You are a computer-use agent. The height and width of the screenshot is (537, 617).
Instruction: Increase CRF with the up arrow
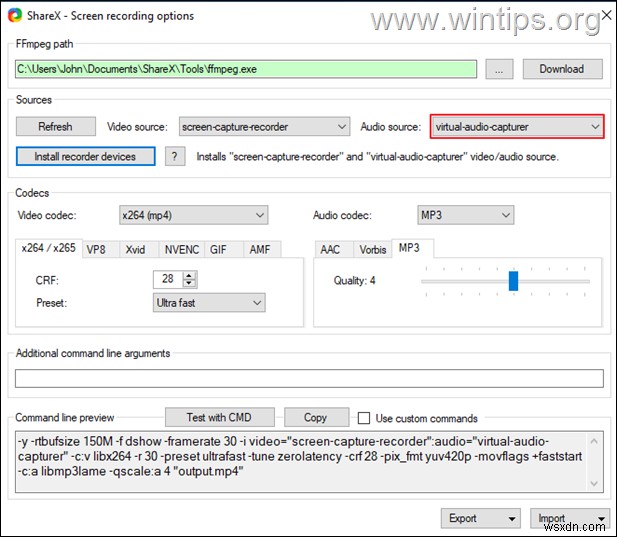pyautogui.click(x=189, y=275)
